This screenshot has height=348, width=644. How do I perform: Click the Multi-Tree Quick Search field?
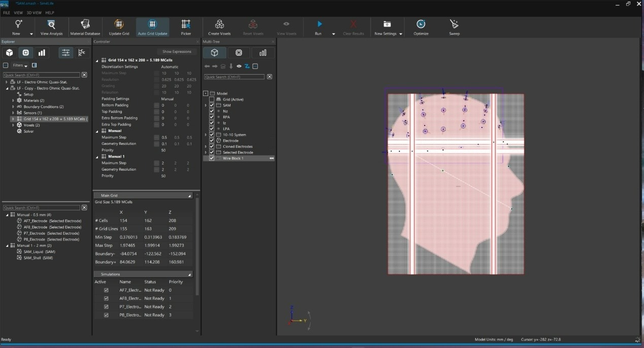click(x=234, y=77)
